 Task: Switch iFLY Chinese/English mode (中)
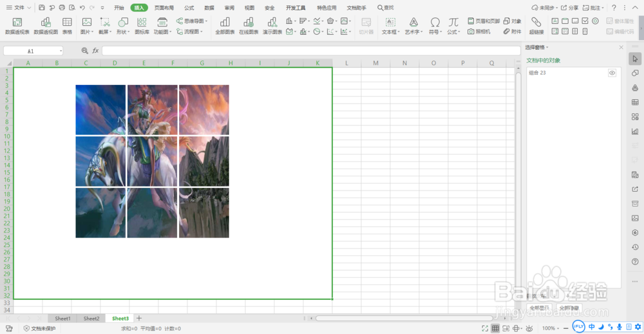[x=591, y=327]
